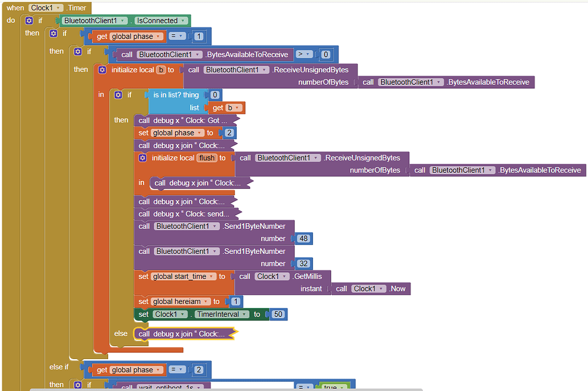Viewport: 588px width, 391px height.
Task: Click the number field containing 48
Action: (x=303, y=238)
